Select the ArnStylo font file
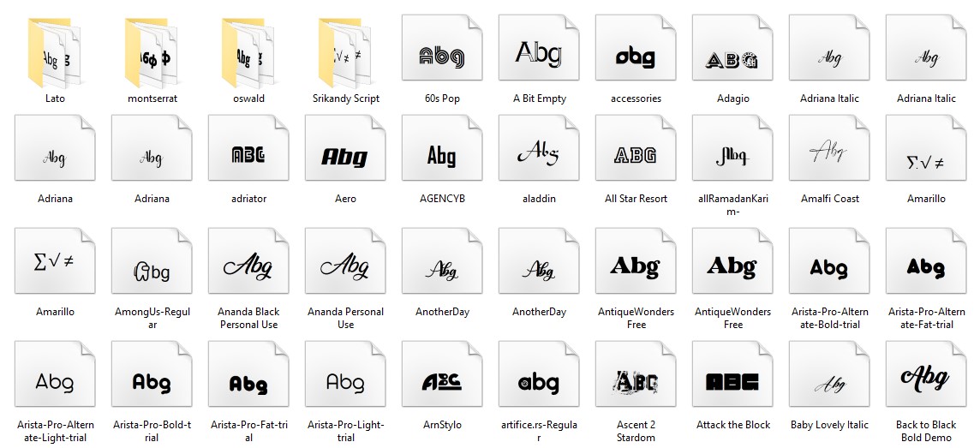The width and height of the screenshot is (980, 448). [x=442, y=382]
